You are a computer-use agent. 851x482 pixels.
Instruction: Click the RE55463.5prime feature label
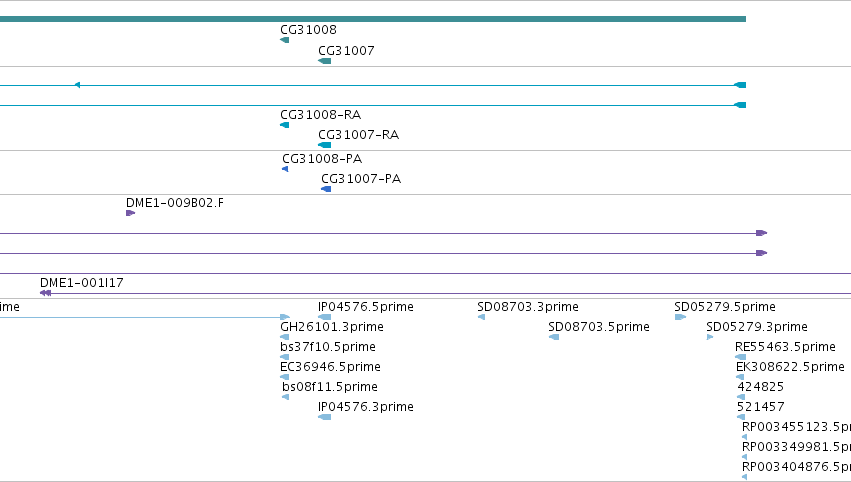pos(785,347)
